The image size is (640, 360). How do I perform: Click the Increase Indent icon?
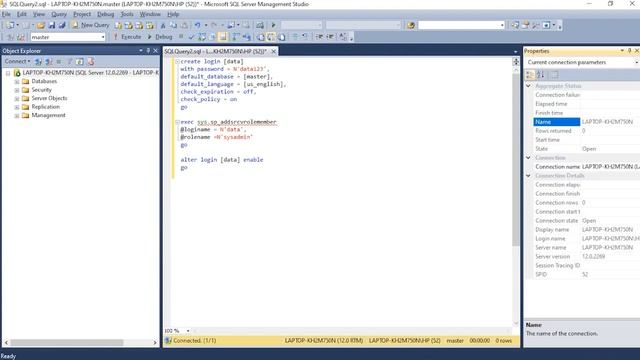click(330, 37)
